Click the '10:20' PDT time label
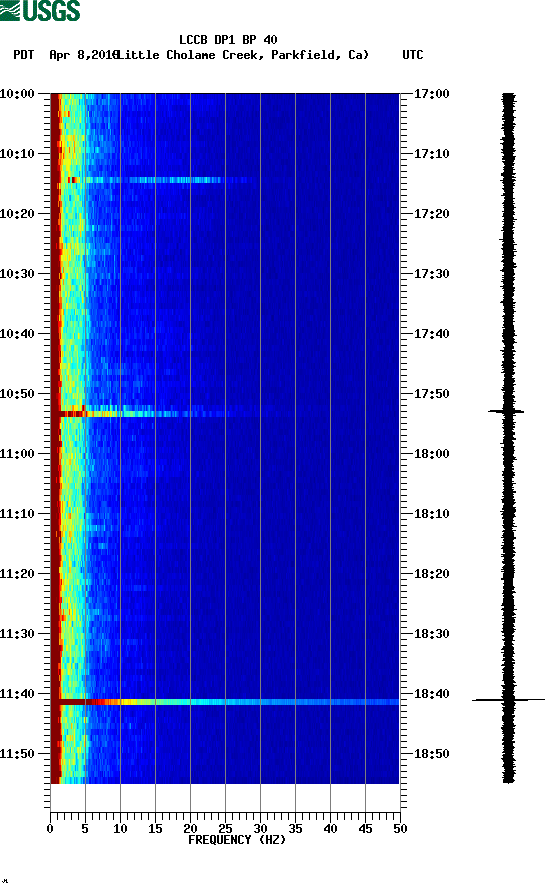552x892 pixels. 17,213
